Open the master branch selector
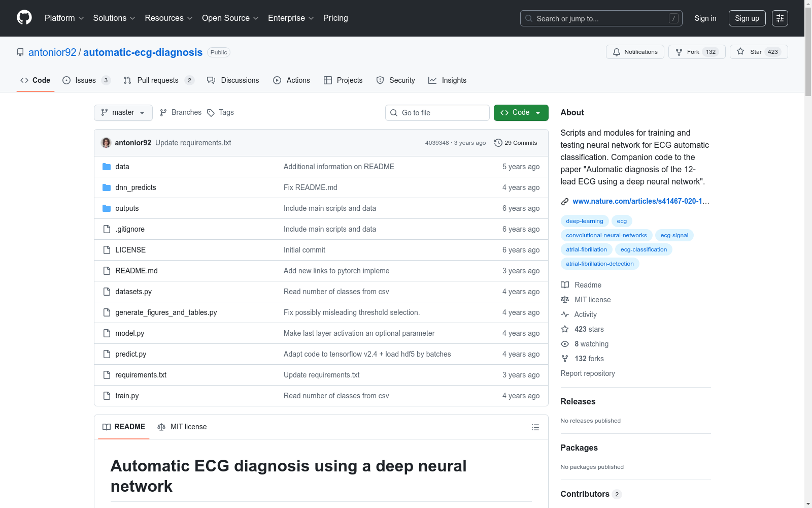 [x=123, y=113]
